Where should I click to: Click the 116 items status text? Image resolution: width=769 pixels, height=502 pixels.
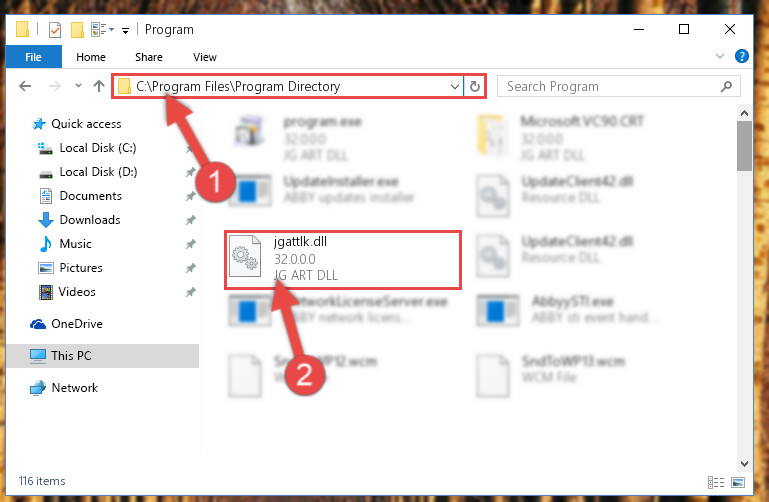point(42,481)
